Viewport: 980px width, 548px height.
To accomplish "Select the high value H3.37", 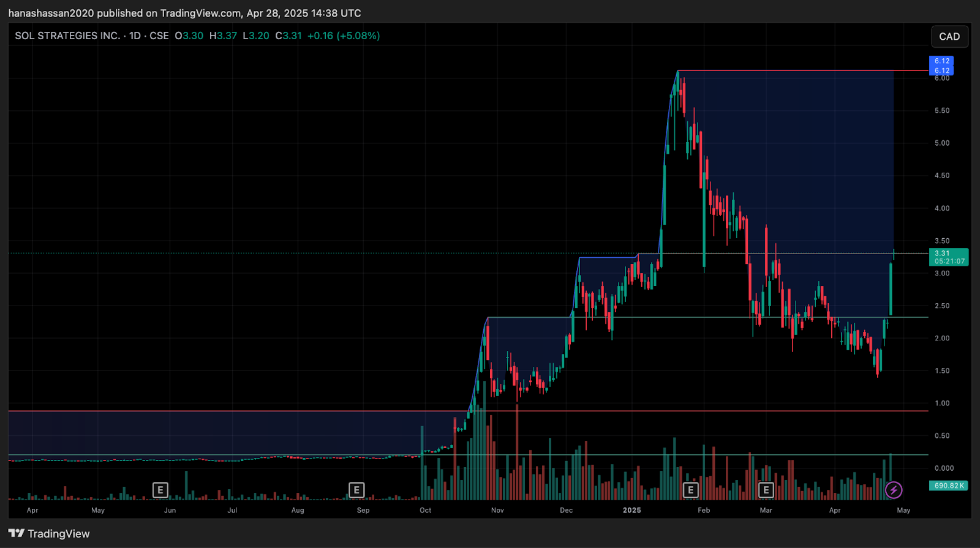I will 223,36.
